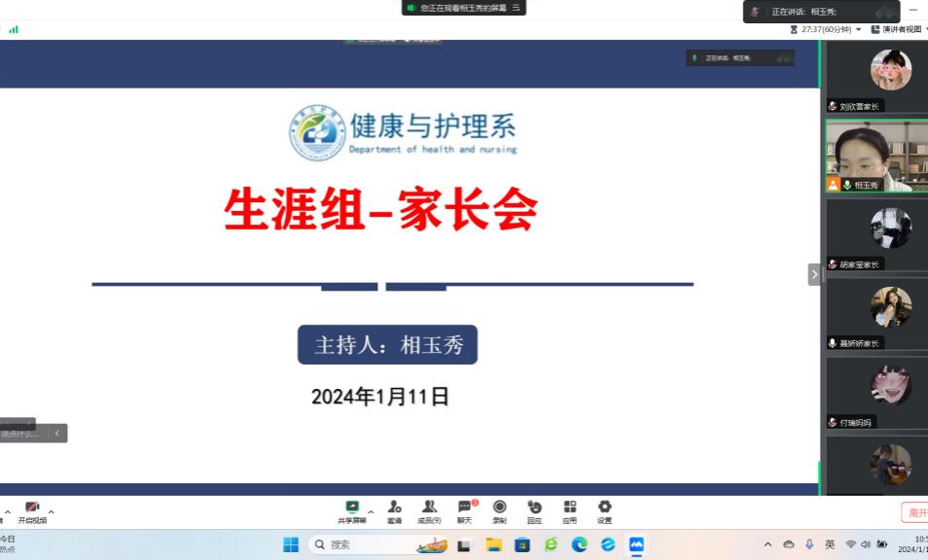Click the 离开 leave meeting button
This screenshot has height=560, width=928.
coord(914,512)
